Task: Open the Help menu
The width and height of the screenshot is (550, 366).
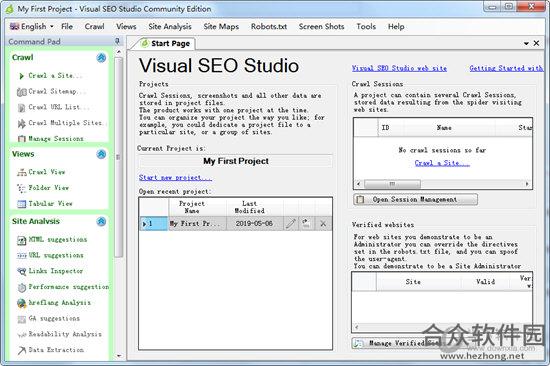Action: [x=396, y=27]
